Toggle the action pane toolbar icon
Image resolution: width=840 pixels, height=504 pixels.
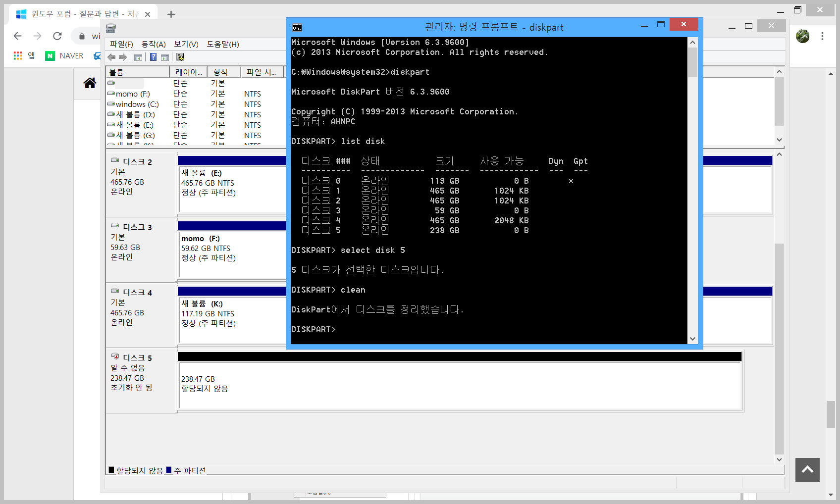(x=165, y=57)
